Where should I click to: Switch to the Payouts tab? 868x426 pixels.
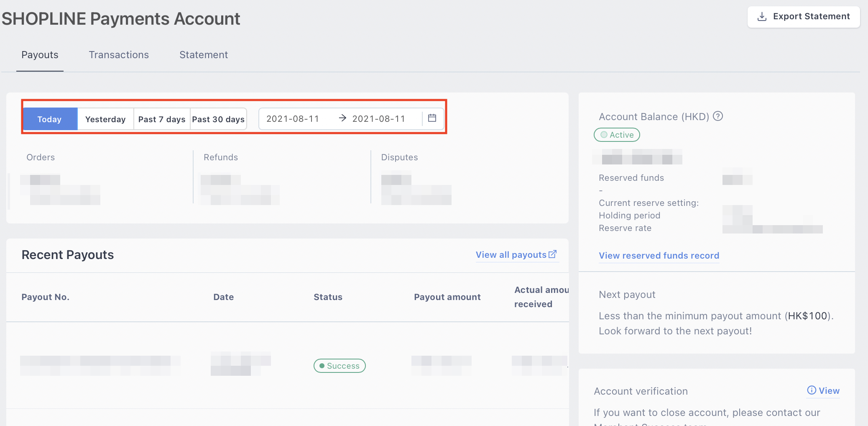click(x=40, y=55)
